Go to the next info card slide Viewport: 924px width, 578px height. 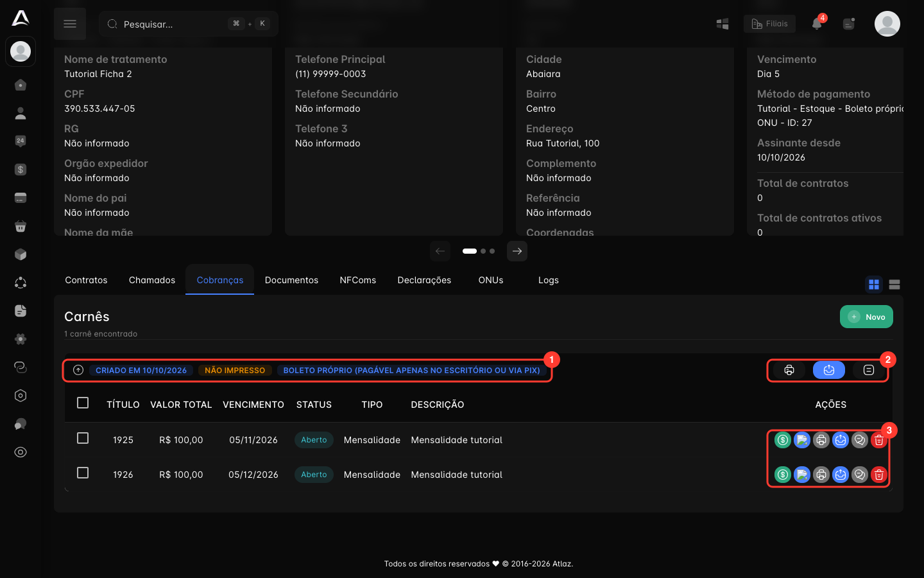pyautogui.click(x=517, y=251)
